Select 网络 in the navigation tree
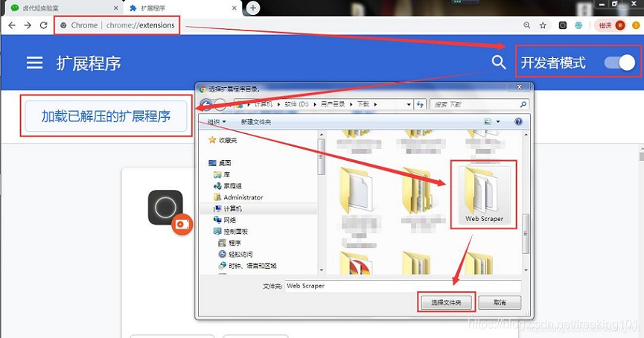This screenshot has height=338, width=644. click(225, 220)
